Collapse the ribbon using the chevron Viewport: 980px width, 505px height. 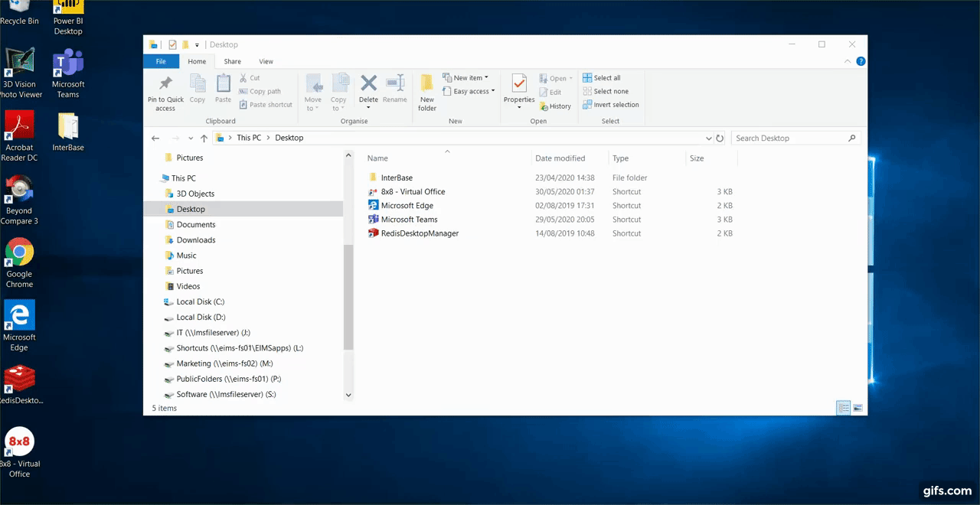(848, 61)
